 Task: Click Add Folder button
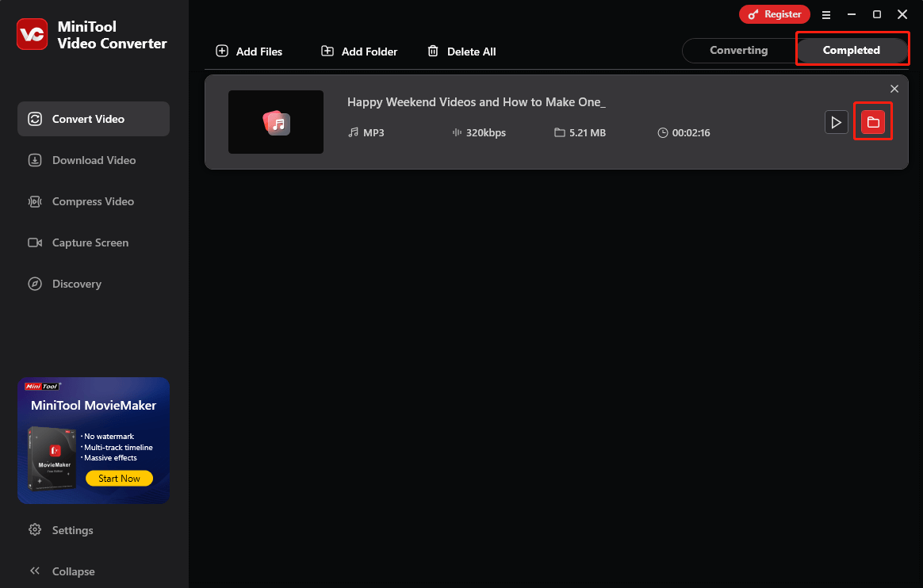(x=359, y=52)
